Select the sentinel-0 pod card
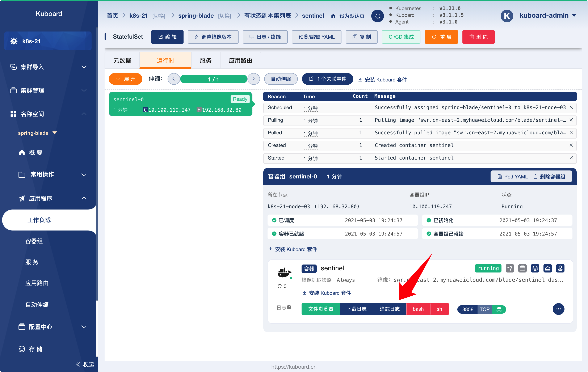The width and height of the screenshot is (588, 372). point(180,104)
